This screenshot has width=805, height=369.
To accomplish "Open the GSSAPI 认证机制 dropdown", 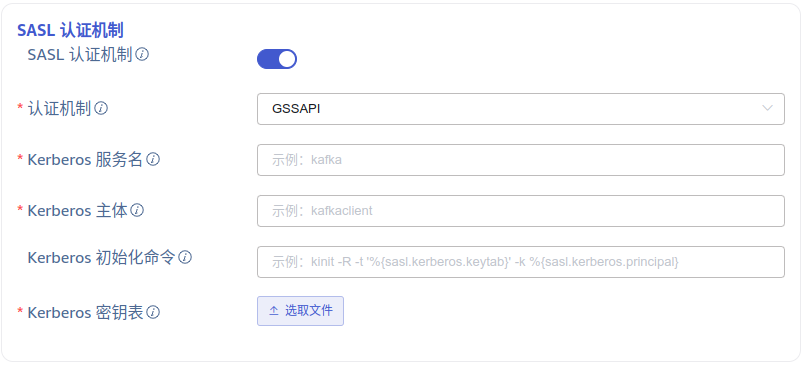I will coord(521,109).
